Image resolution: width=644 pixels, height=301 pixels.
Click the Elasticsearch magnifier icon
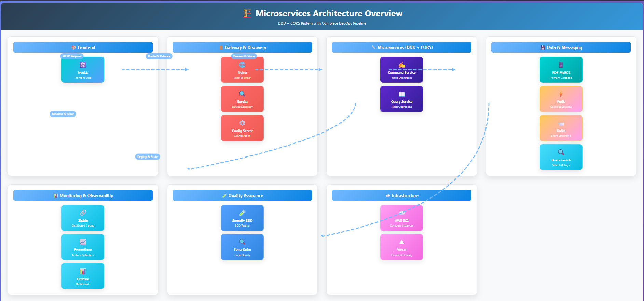[561, 152]
